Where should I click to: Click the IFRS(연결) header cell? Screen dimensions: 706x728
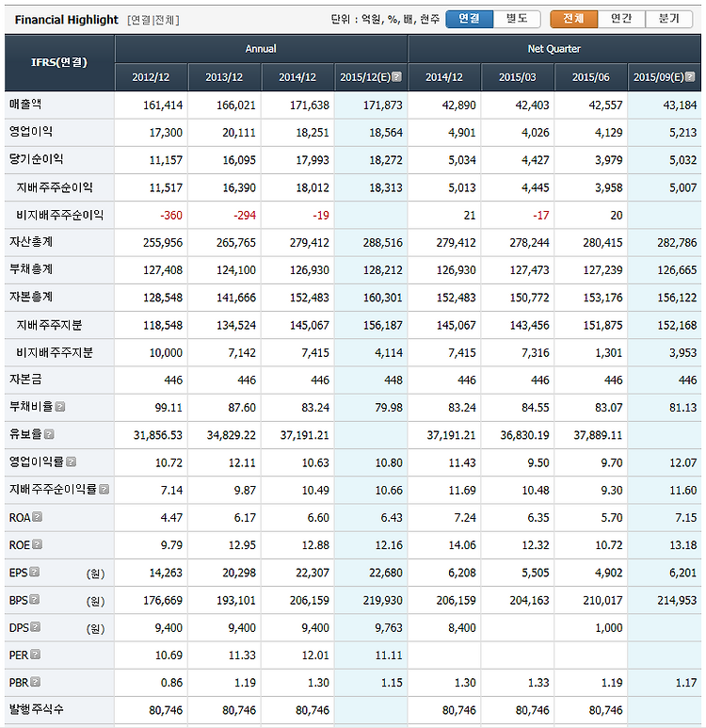(x=59, y=63)
